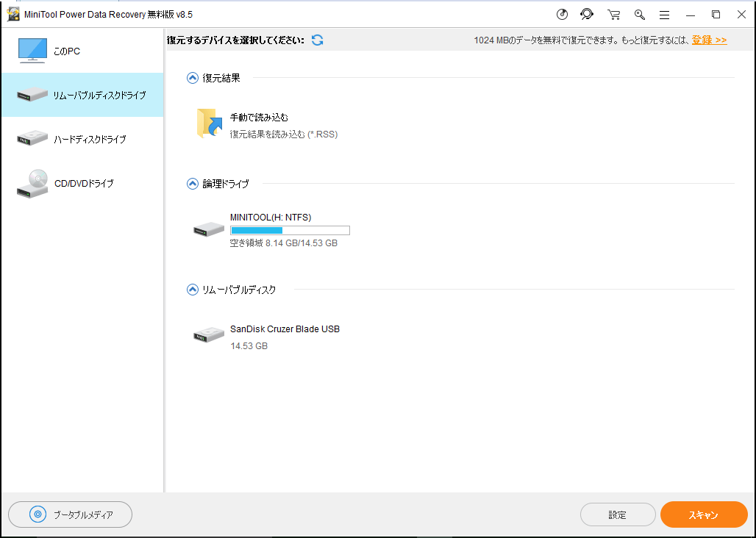The image size is (756, 538).
Task: Click the スキャン button to start scanning
Action: point(703,514)
